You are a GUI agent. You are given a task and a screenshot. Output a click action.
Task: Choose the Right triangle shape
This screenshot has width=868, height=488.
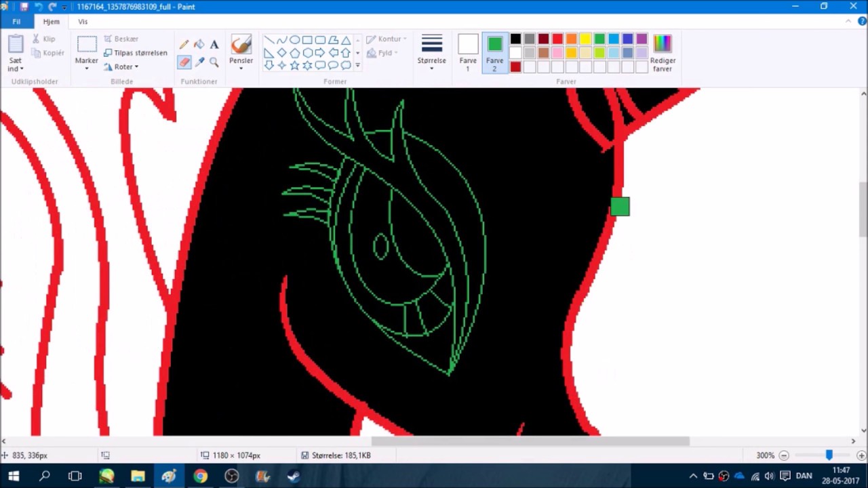click(x=269, y=53)
